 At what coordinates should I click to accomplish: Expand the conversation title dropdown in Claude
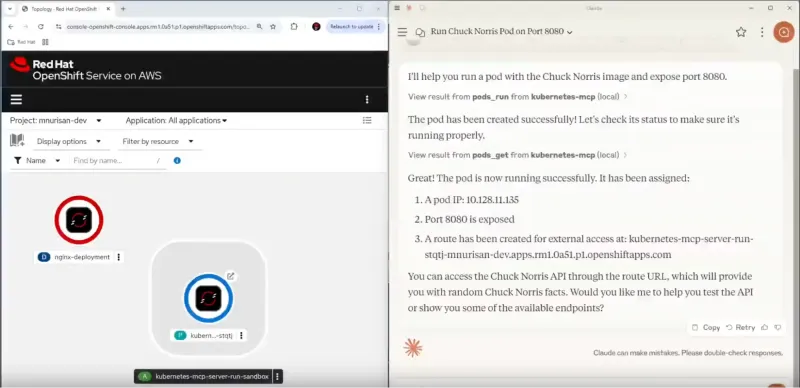[569, 32]
